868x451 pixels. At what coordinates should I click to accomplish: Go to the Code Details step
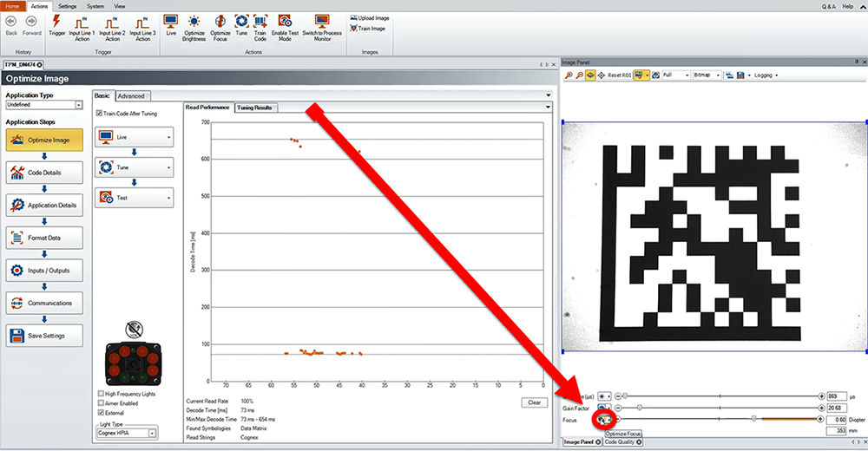44,173
